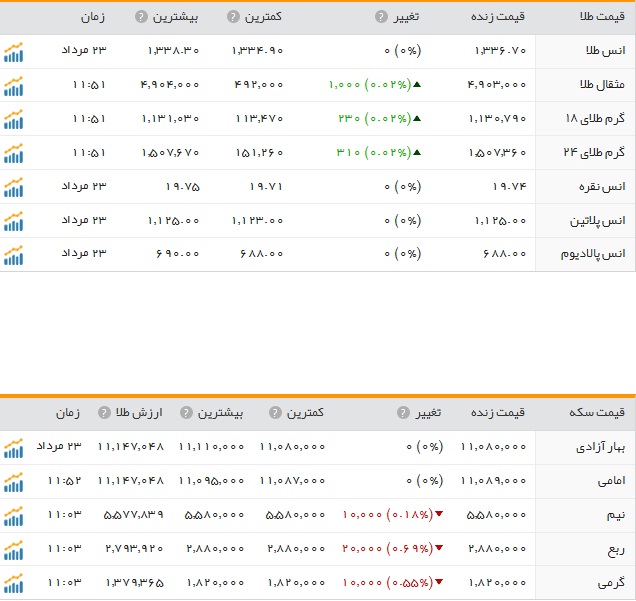This screenshot has height=601, width=636.
Task: Open chart icon for انس نقره row
Action: click(13, 187)
